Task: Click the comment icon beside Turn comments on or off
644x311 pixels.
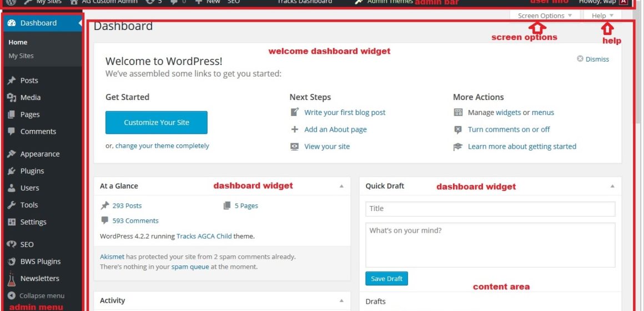Action: [x=458, y=129]
